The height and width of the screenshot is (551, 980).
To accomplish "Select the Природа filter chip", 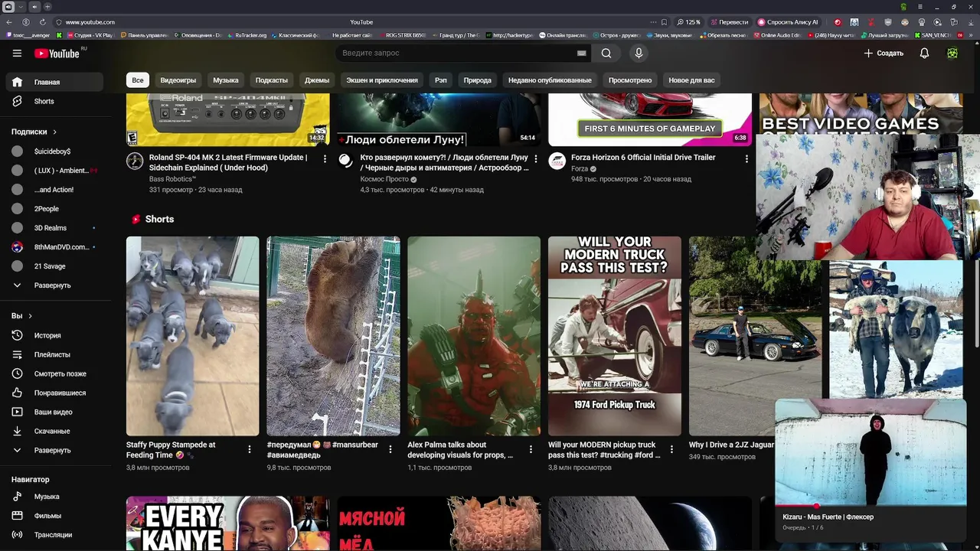I will coord(477,80).
